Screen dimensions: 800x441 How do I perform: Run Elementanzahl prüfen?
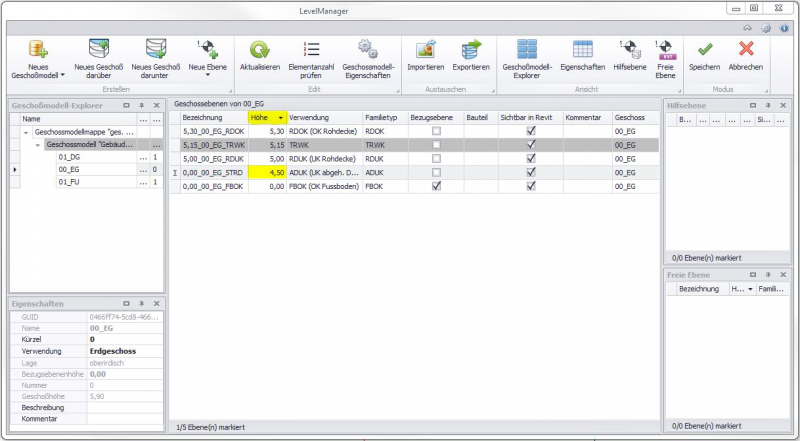point(311,49)
